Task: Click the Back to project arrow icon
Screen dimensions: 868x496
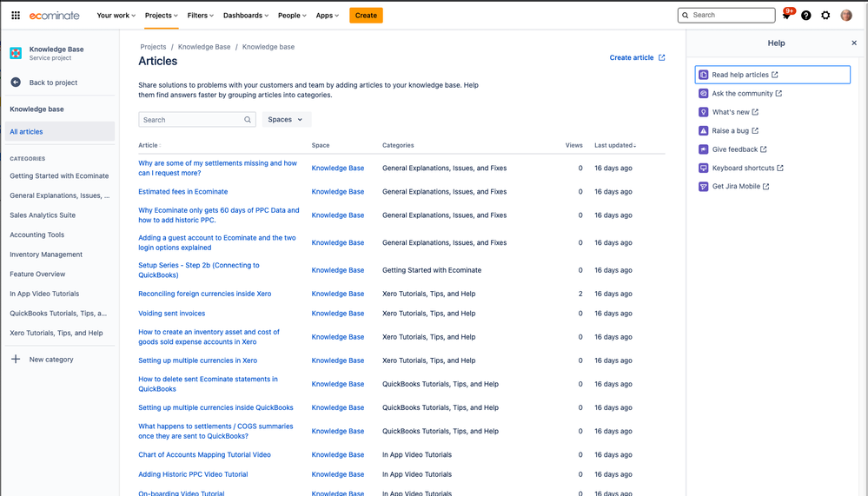Action: [x=16, y=83]
